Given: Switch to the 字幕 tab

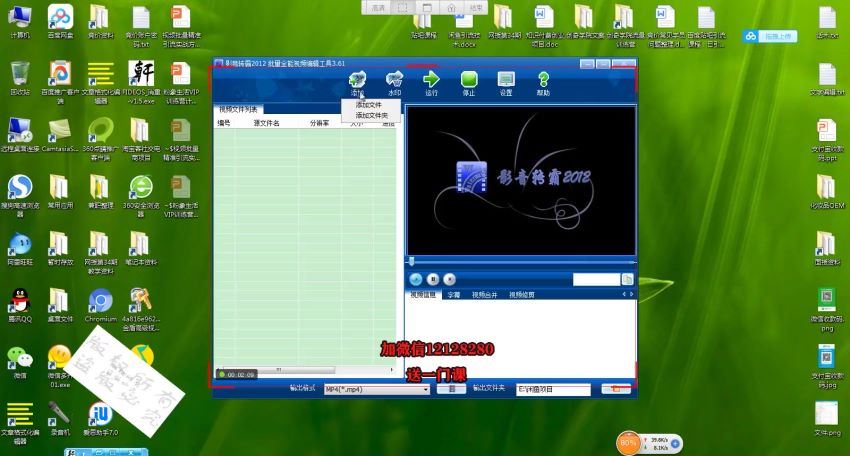Looking at the screenshot, I should (454, 295).
